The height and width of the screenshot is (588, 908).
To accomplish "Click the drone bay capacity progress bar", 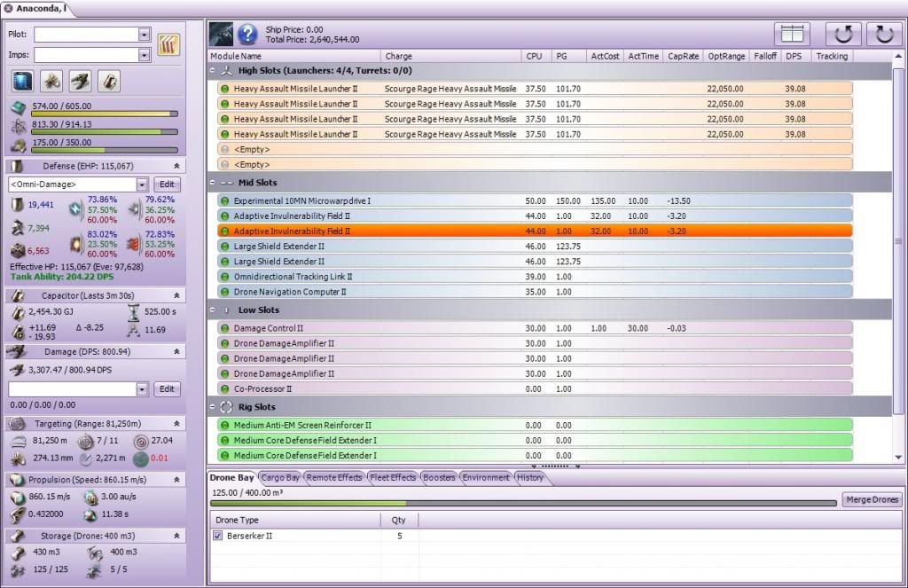I will point(523,503).
